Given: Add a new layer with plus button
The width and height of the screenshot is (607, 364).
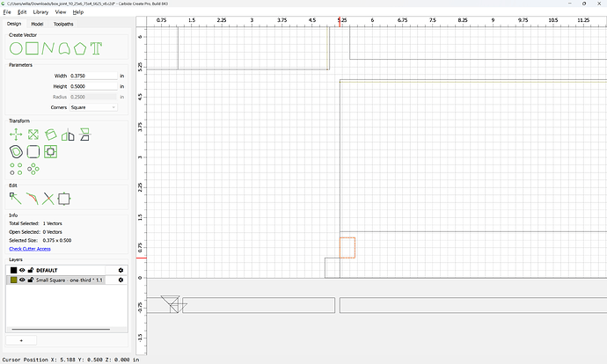Looking at the screenshot, I should tap(21, 340).
